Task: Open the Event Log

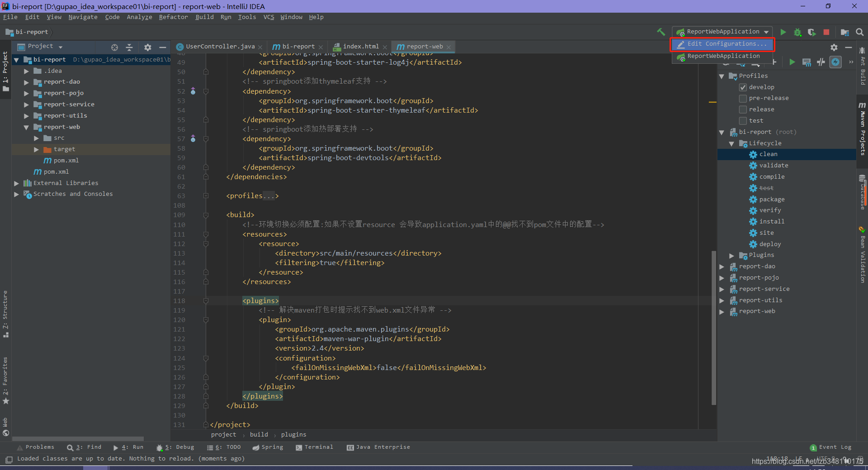Action: [831, 447]
